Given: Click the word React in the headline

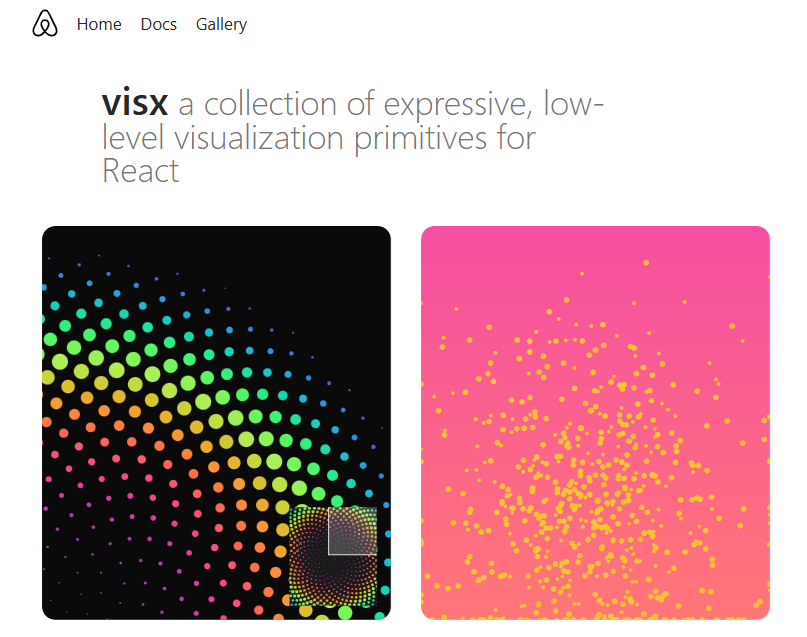Looking at the screenshot, I should tap(141, 171).
